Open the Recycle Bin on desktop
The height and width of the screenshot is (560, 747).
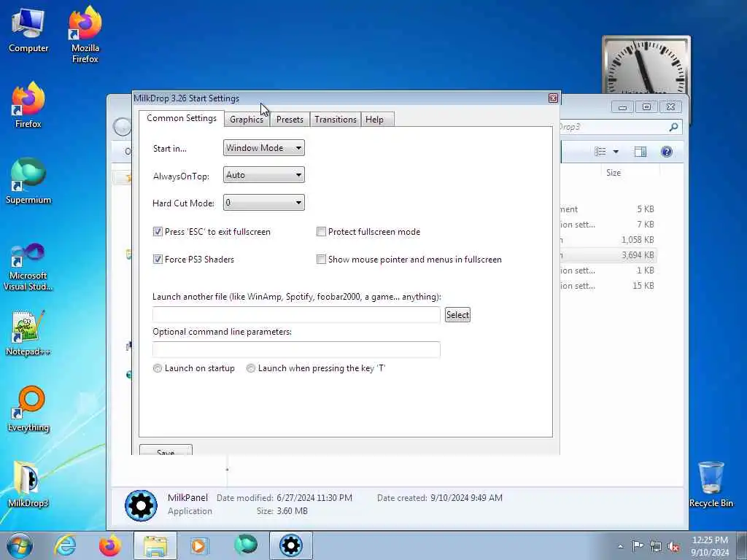[x=711, y=484]
